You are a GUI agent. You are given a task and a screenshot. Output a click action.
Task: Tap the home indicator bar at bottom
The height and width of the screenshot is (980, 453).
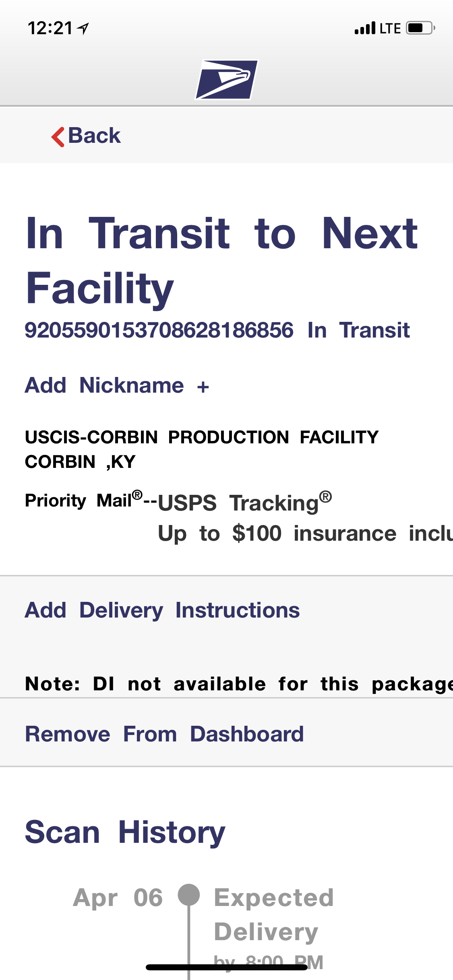(227, 967)
